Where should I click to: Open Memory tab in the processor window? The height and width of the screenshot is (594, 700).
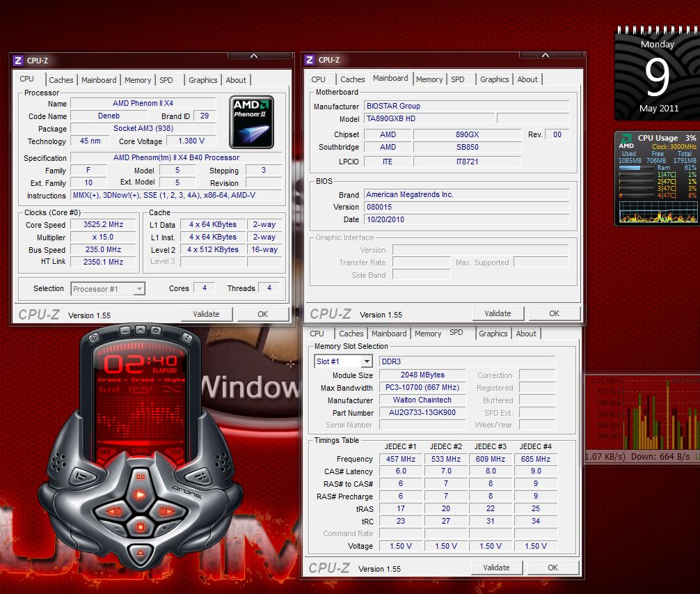coord(138,80)
